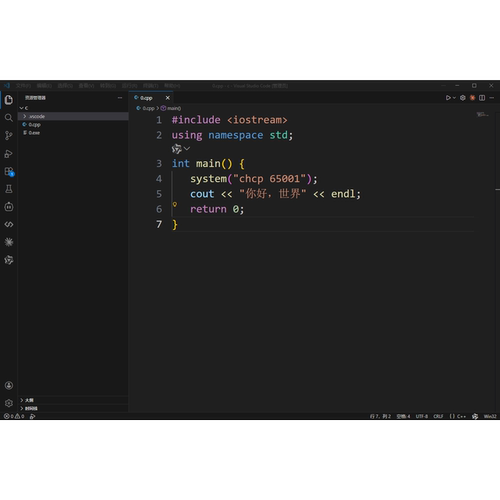
Task: Select the 0.cpp editor tab
Action: [151, 98]
